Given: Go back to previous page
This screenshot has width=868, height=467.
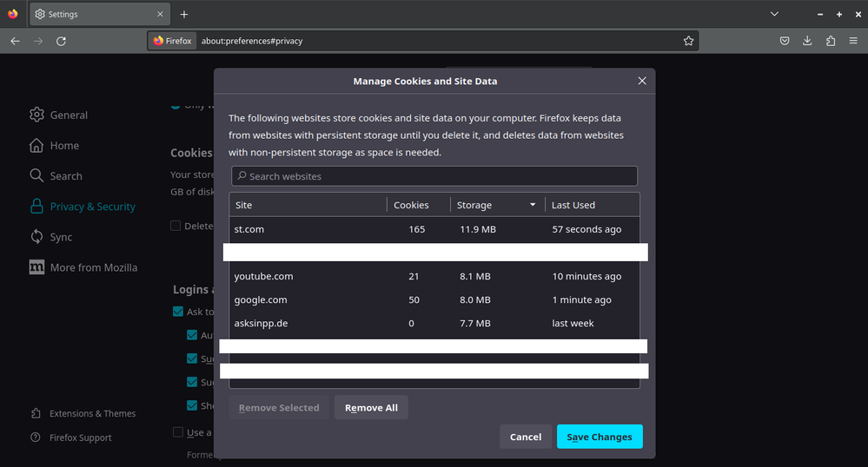Looking at the screenshot, I should 15,41.
